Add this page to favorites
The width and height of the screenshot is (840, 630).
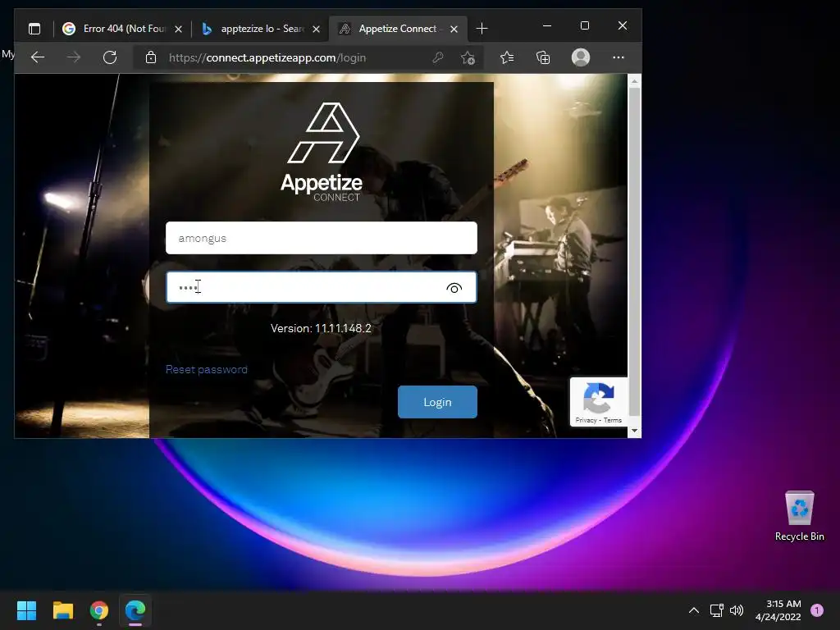(468, 57)
